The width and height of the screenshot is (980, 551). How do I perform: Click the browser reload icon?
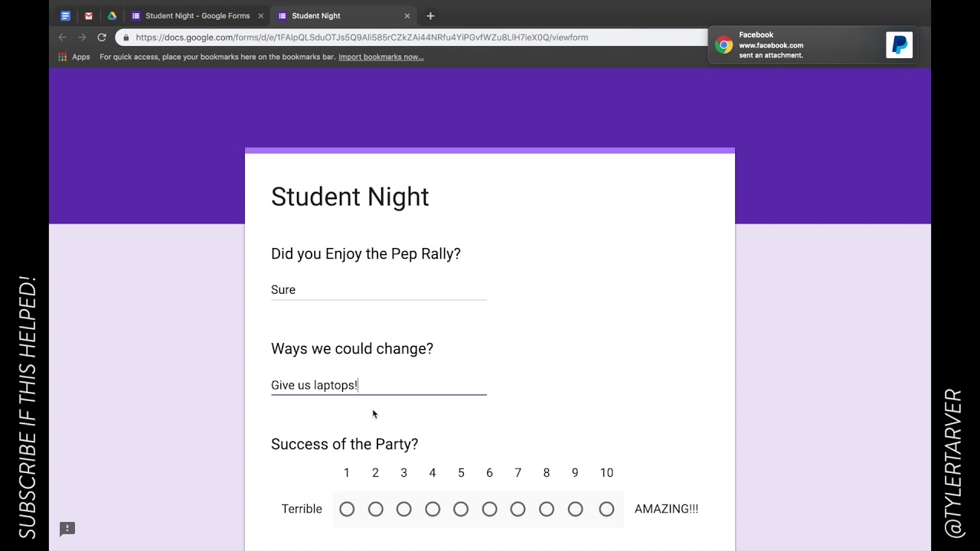click(102, 37)
